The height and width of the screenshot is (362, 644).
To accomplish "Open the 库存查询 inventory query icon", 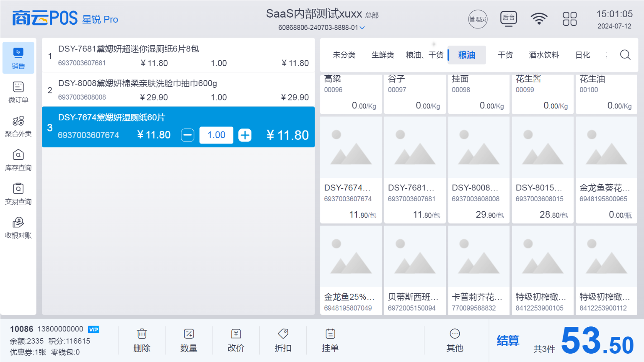I will (18, 160).
